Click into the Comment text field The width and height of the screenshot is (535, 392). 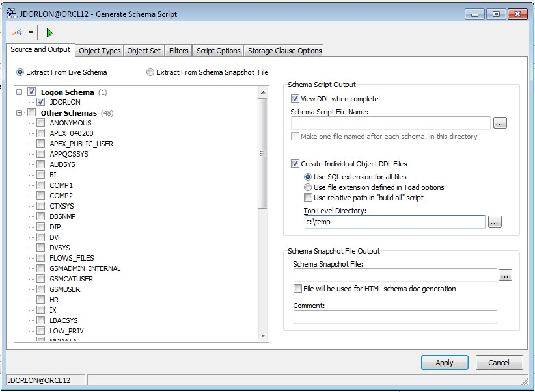pyautogui.click(x=394, y=317)
